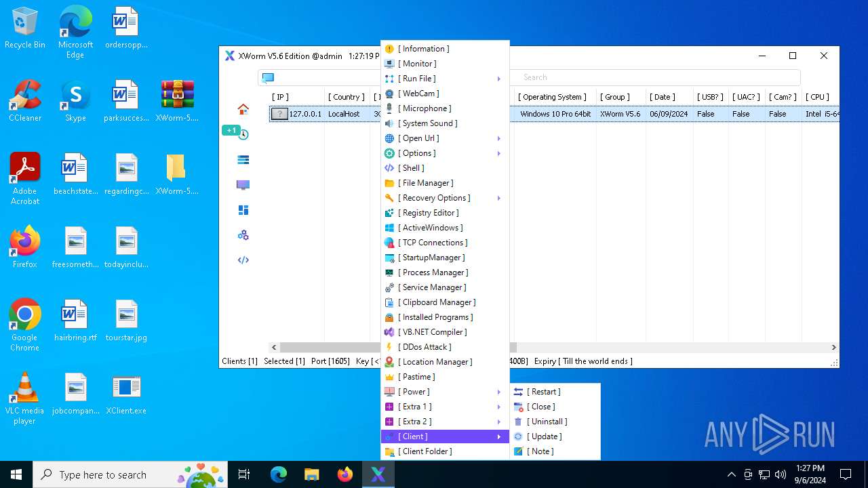This screenshot has width=868, height=488.
Task: Expand the Open Url submenu
Action: (x=445, y=138)
